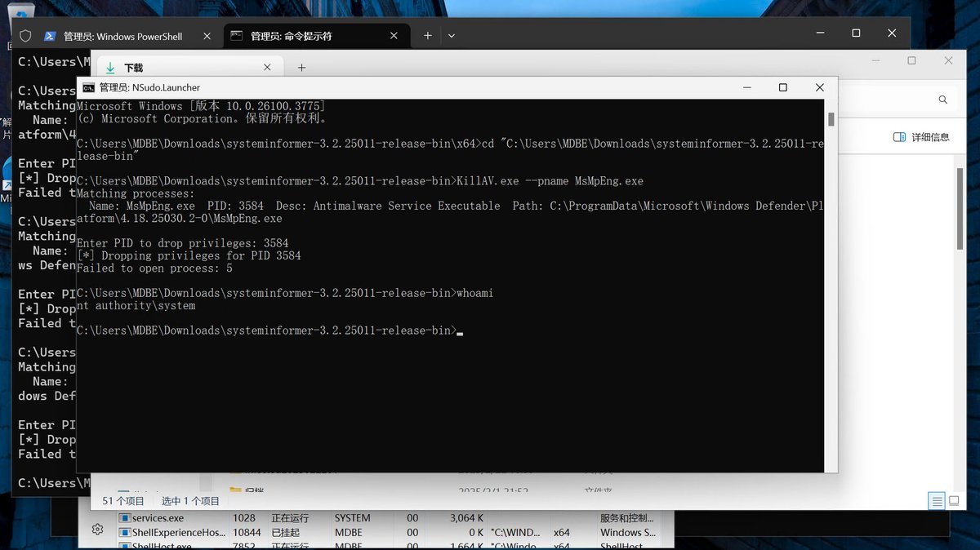Maximize the NSudo.Launcher console window
980x550 pixels.
[x=782, y=87]
